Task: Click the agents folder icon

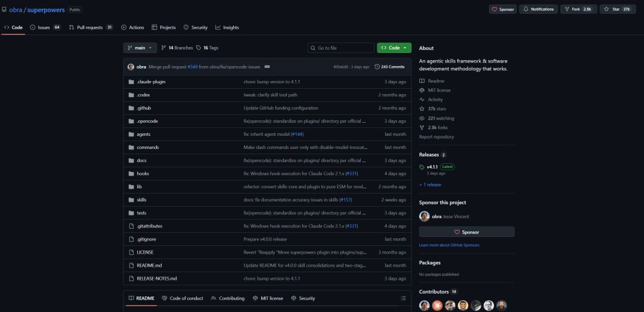Action: pos(131,134)
